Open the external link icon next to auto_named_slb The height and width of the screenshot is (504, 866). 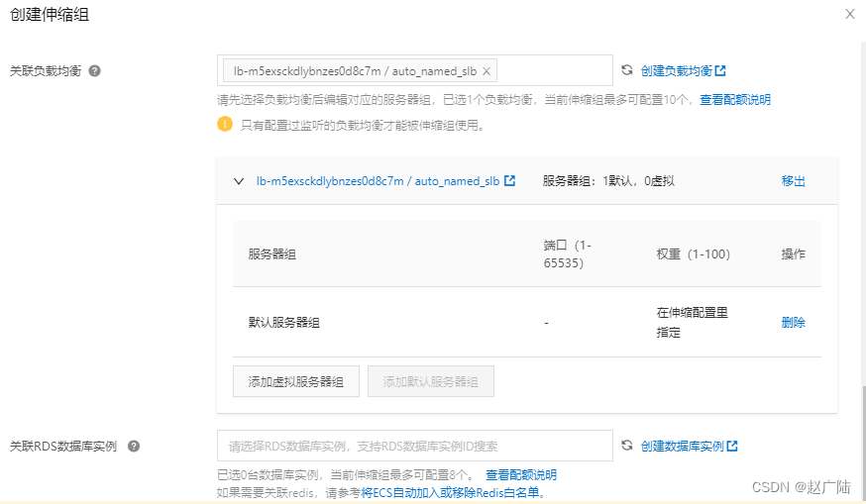tap(509, 180)
